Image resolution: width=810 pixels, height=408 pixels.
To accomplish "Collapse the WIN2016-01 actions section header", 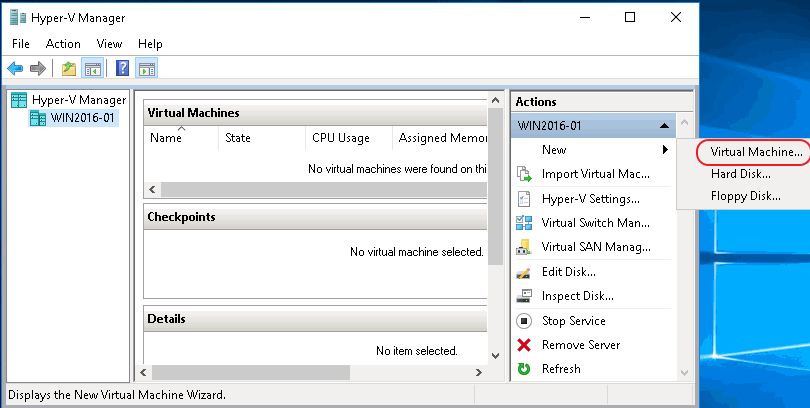I will (664, 126).
